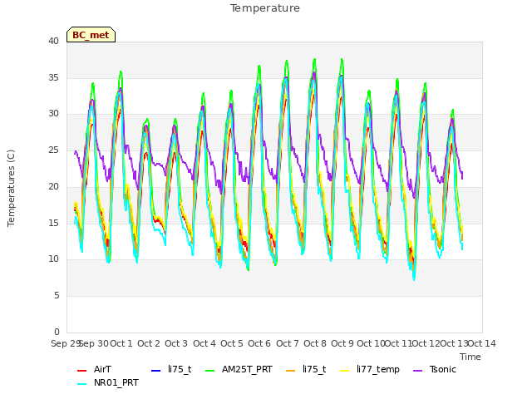Click the 30 y-axis tick label
Viewport: 532px width, 399px height.
tap(53, 114)
